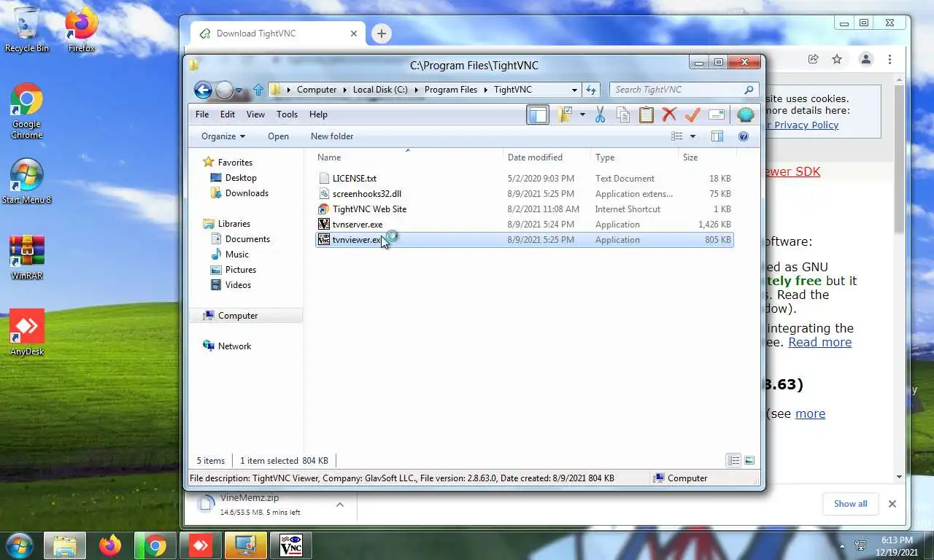Select Network in navigation pane

pos(227,346)
